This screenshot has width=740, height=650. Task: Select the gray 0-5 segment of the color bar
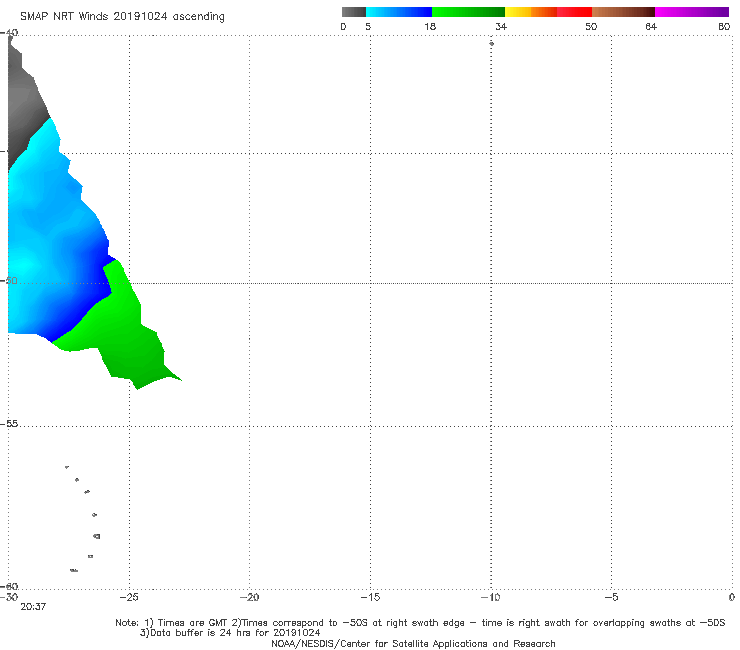point(354,12)
